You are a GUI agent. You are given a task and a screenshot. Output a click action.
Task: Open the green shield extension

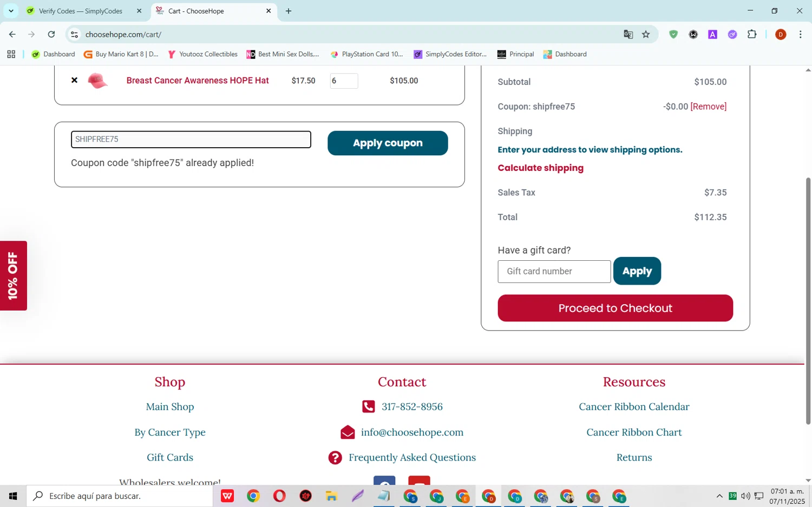[x=673, y=34]
